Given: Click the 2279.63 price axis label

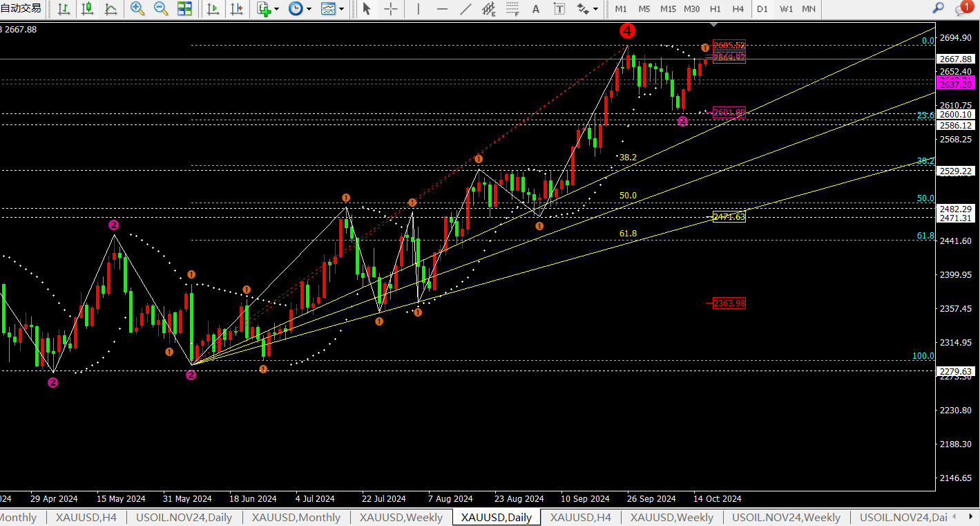Looking at the screenshot, I should [x=957, y=371].
